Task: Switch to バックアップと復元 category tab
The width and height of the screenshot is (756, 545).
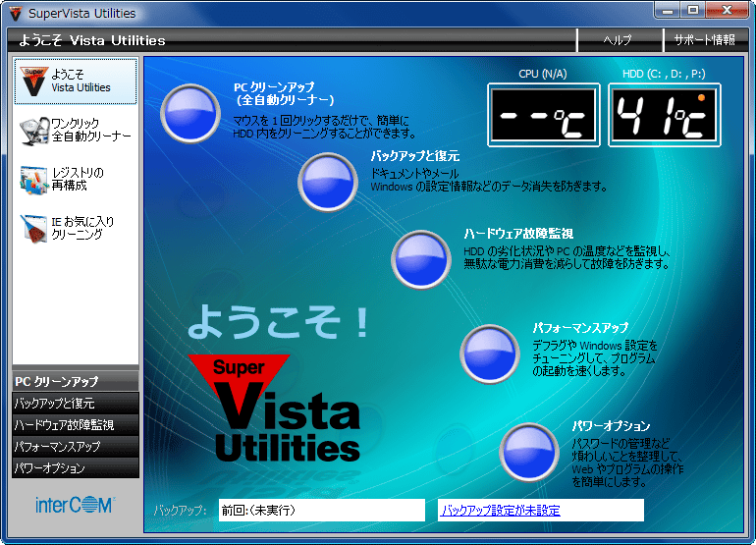Action: (76, 403)
